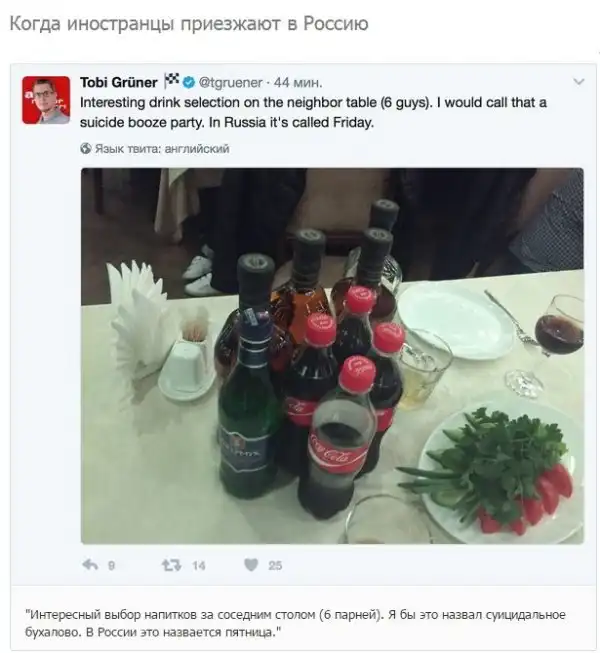Image resolution: width=600 pixels, height=653 pixels.
Task: Click the checkered flag icon after the name
Action: click(172, 82)
